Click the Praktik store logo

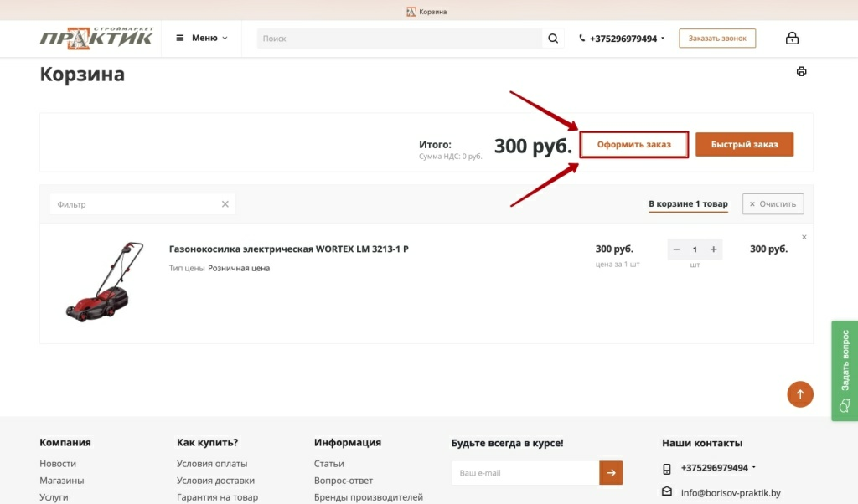pyautogui.click(x=96, y=38)
